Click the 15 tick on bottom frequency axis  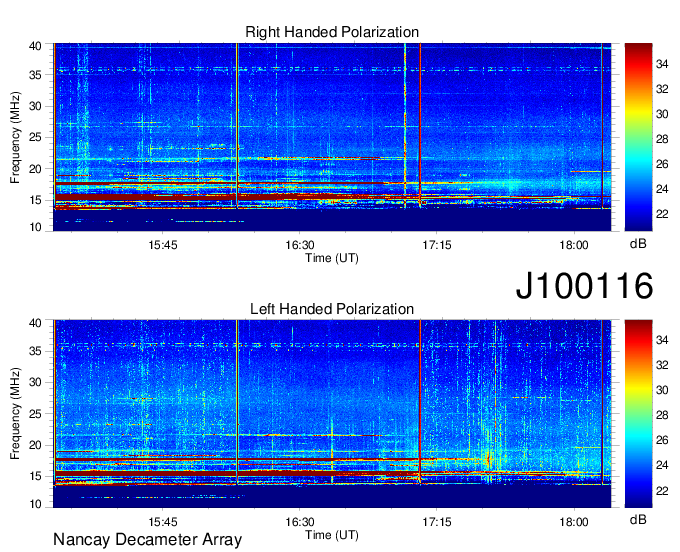pos(36,477)
